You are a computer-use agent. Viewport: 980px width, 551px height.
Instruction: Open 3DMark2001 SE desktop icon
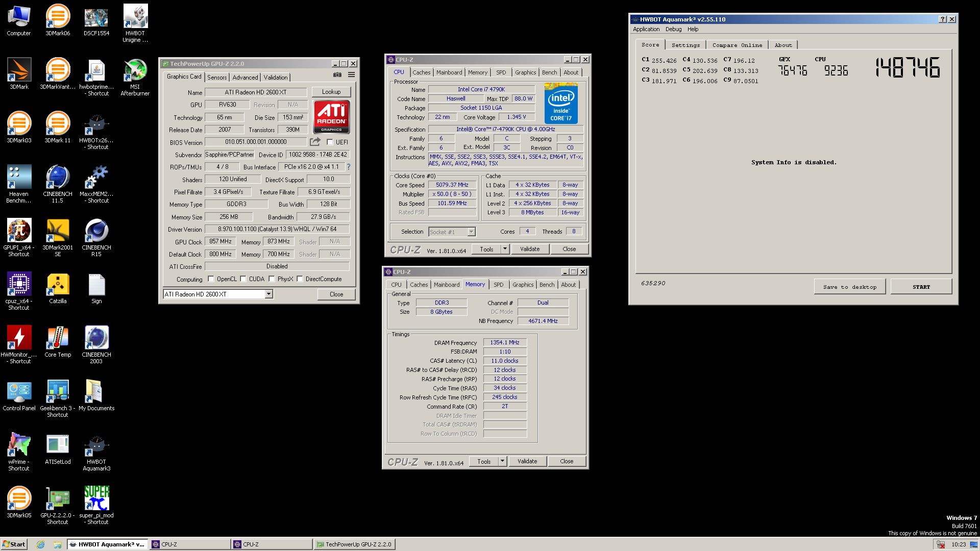coord(58,238)
